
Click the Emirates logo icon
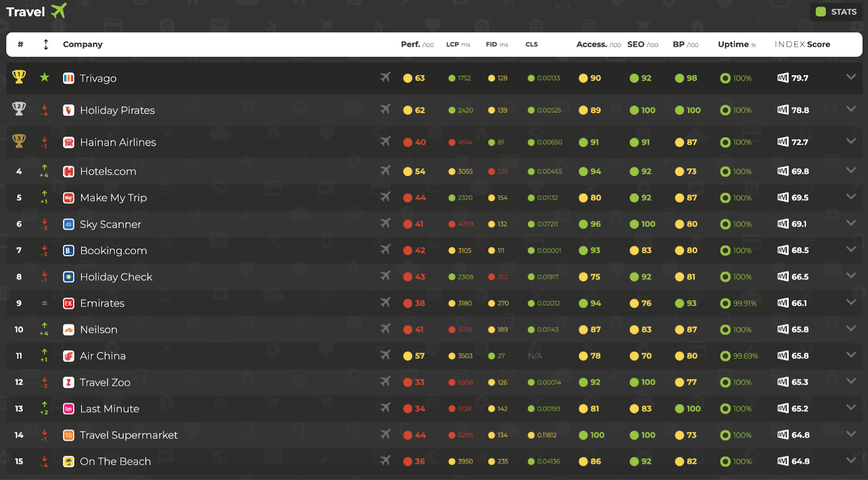[68, 303]
